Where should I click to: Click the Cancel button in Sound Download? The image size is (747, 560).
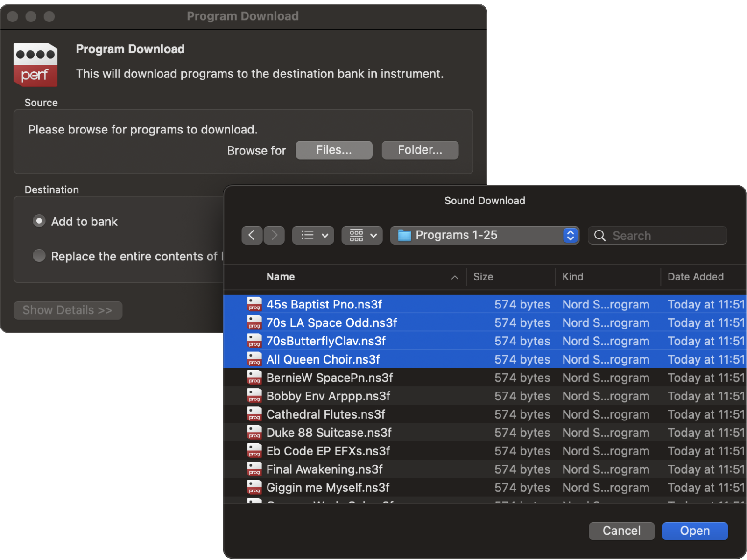click(621, 531)
